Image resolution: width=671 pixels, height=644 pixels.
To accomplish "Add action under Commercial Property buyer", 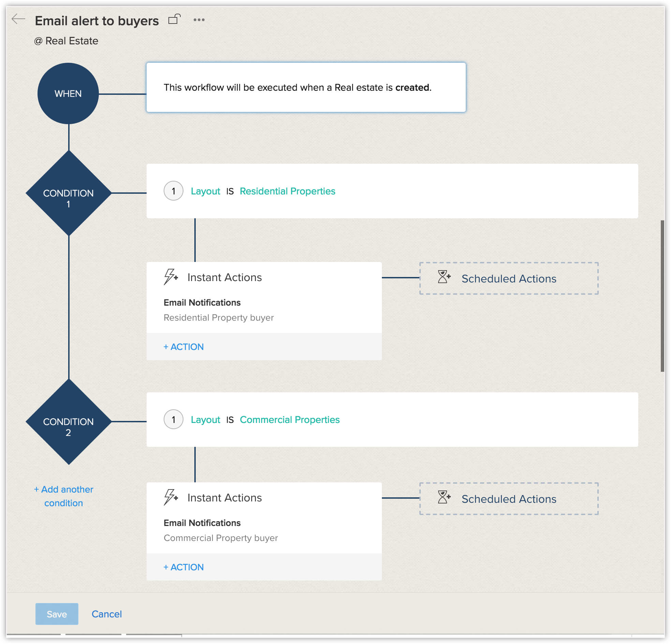I will tap(183, 567).
